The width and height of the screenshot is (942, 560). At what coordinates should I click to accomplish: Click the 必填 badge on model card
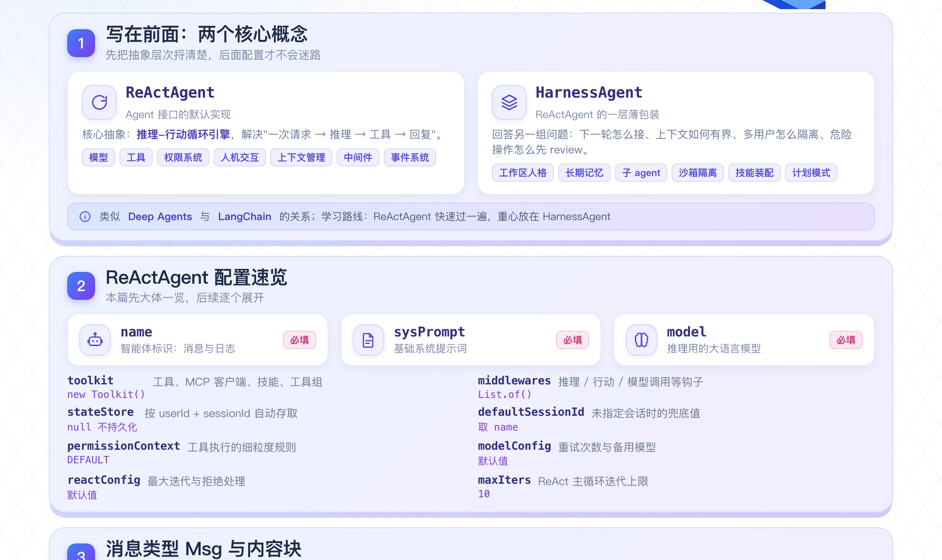pos(846,340)
